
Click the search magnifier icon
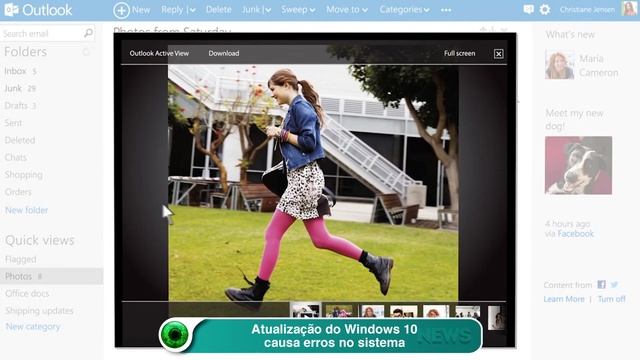click(x=88, y=33)
